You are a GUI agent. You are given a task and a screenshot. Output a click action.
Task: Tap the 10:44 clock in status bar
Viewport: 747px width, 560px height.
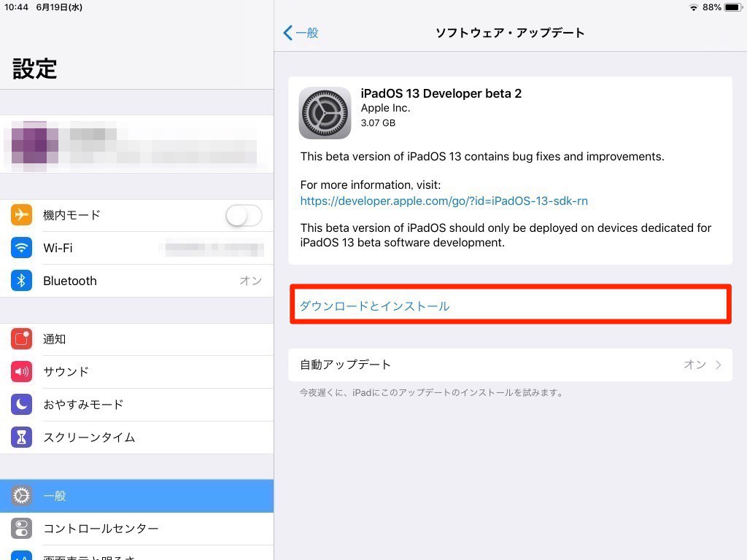click(16, 7)
